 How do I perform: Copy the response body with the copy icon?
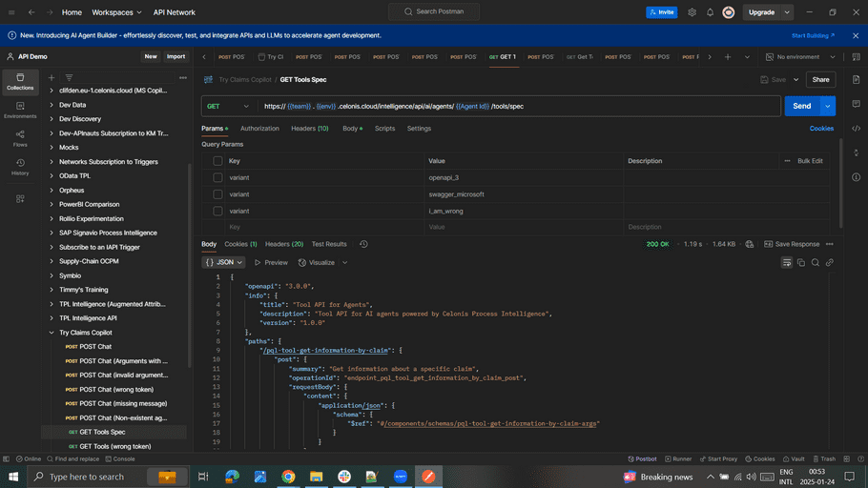pos(801,262)
